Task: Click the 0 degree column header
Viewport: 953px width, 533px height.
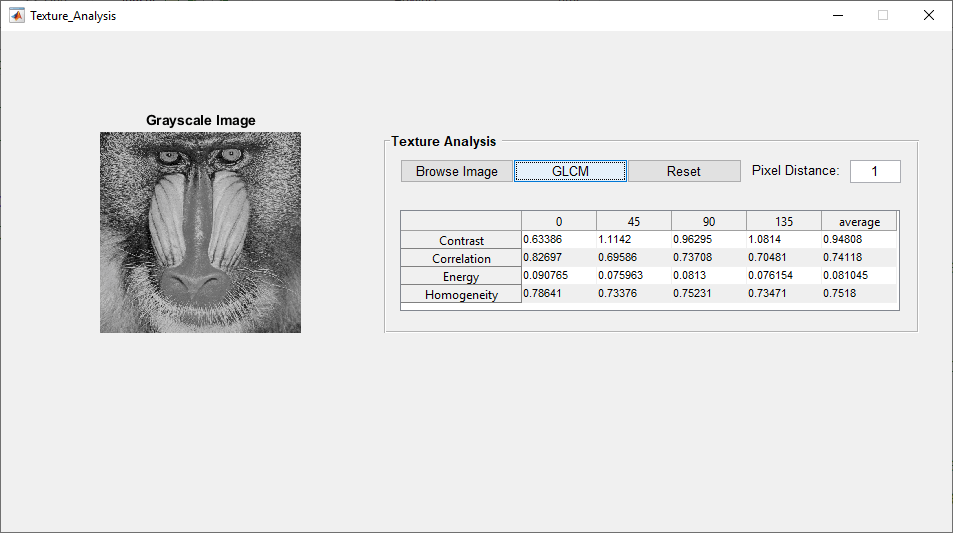Action: point(558,221)
